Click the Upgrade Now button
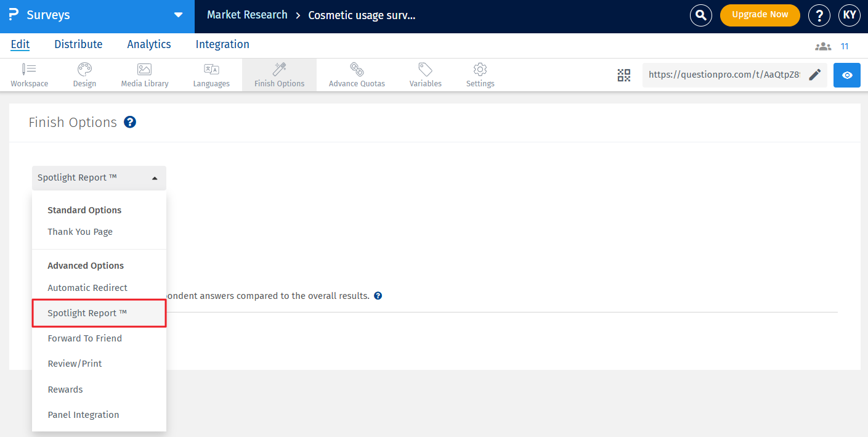868x437 pixels. pyautogui.click(x=760, y=15)
